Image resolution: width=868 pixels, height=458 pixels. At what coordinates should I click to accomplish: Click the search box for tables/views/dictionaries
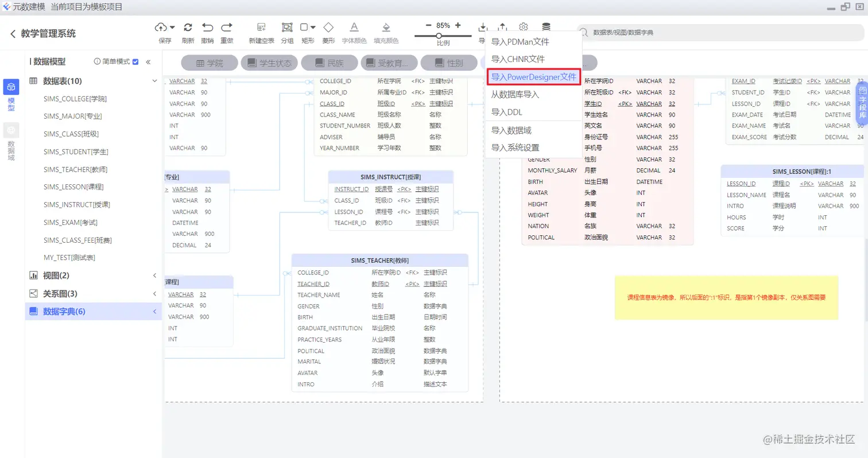[x=720, y=33]
